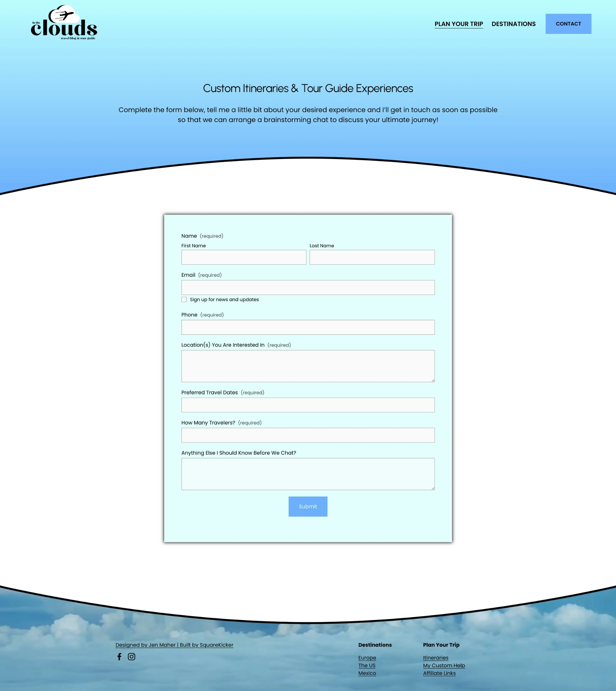
Task: Select the PLAN YOUR TRIP menu item
Action: [x=459, y=24]
